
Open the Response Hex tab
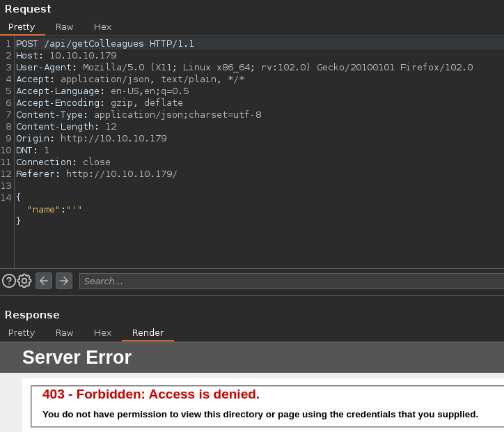pyautogui.click(x=102, y=332)
